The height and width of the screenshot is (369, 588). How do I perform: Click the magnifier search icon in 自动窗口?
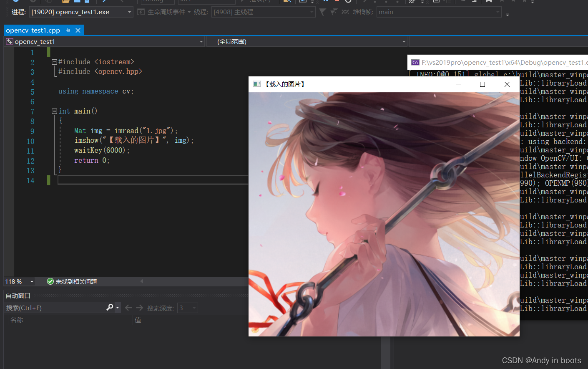[110, 308]
